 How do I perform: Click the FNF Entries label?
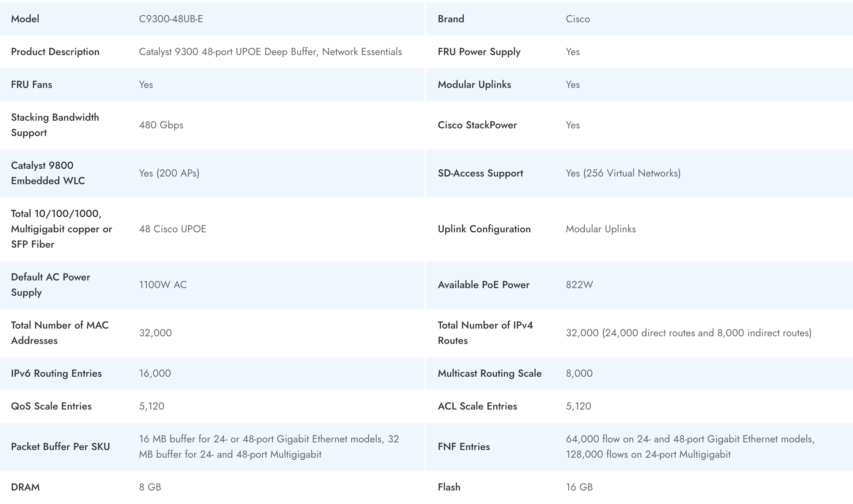[463, 447]
